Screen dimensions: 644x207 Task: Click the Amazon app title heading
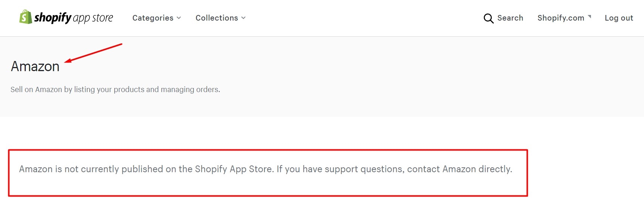click(x=35, y=67)
